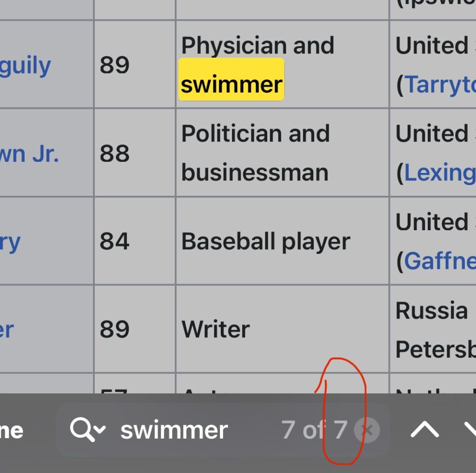
Task: Clear the search text with the x icon
Action: pos(367,430)
